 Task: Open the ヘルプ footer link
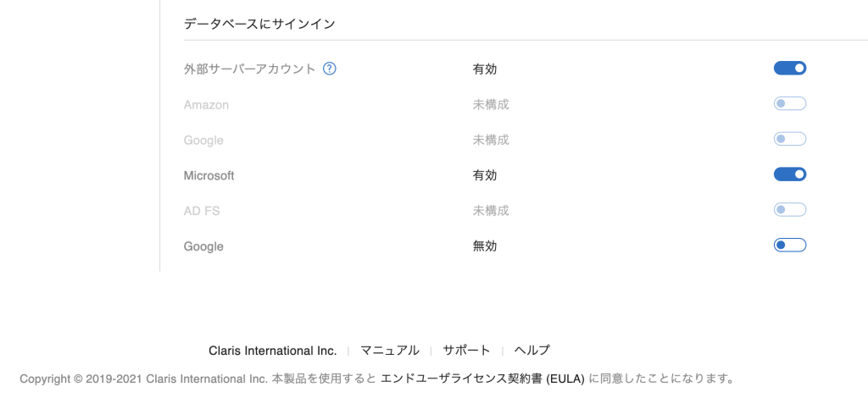coord(532,351)
